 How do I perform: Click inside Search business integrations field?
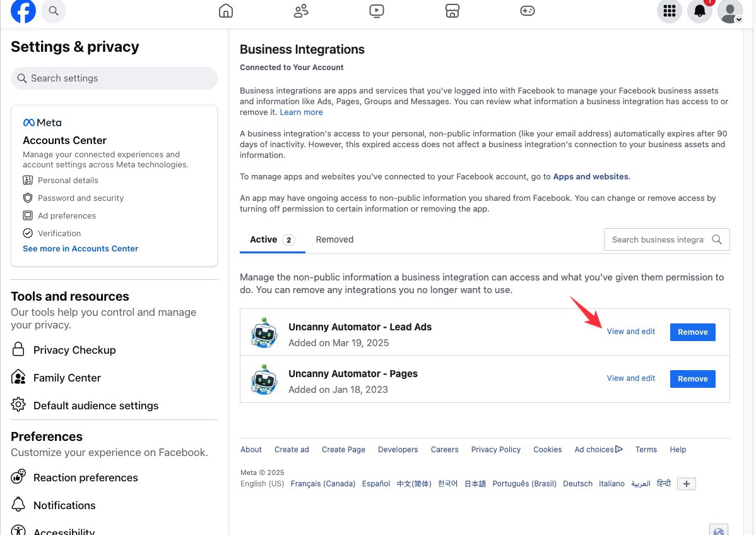pyautogui.click(x=657, y=239)
